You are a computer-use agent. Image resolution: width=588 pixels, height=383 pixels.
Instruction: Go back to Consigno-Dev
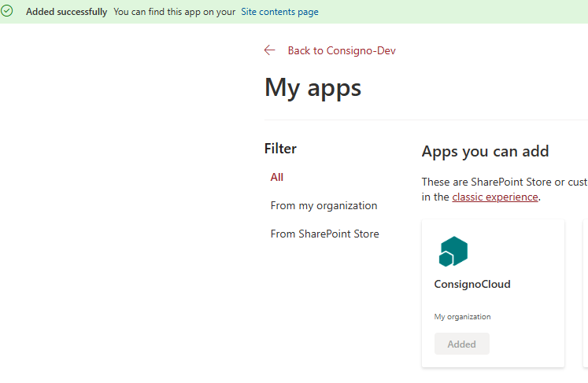point(342,50)
